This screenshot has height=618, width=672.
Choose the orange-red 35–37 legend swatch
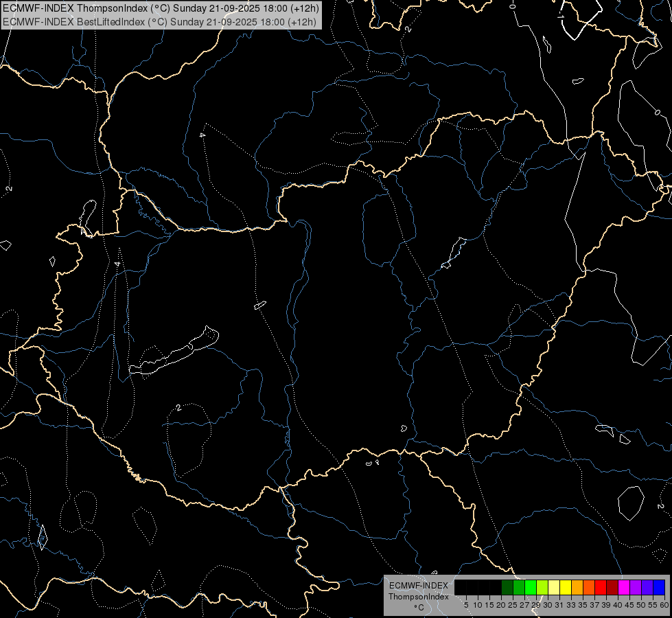tap(589, 587)
